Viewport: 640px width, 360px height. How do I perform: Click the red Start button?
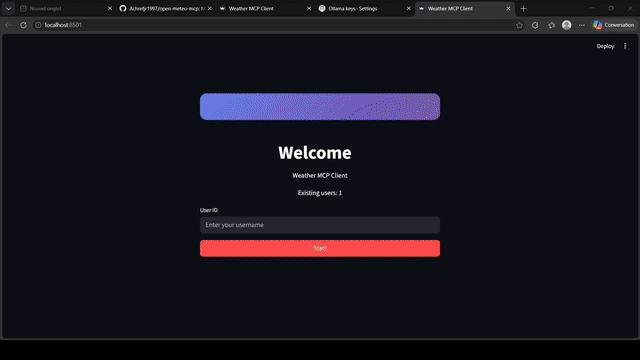[x=320, y=248]
